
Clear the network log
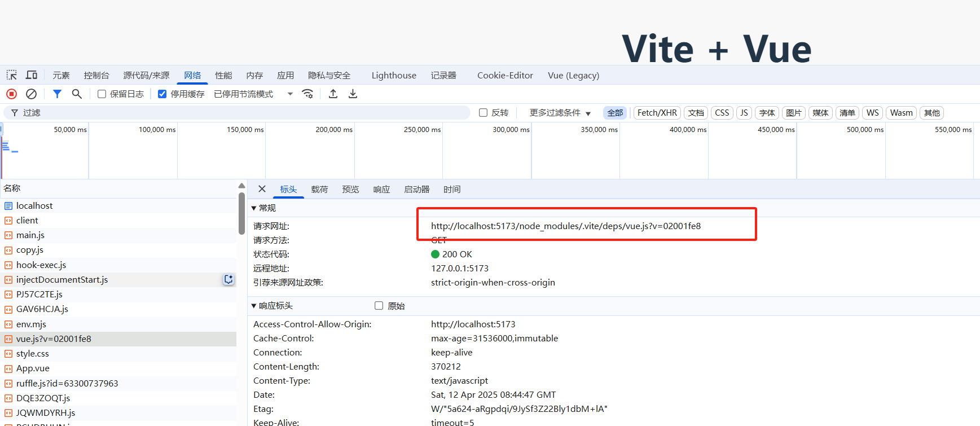(32, 94)
